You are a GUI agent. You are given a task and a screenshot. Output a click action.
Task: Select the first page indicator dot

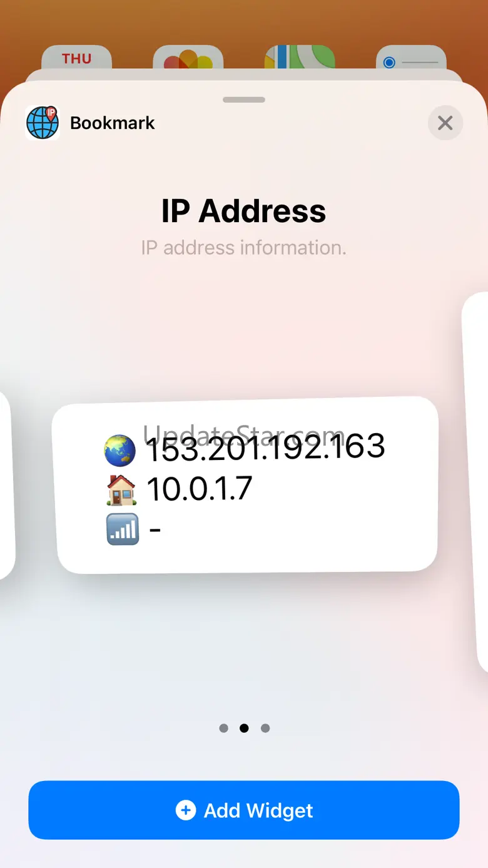coord(224,728)
